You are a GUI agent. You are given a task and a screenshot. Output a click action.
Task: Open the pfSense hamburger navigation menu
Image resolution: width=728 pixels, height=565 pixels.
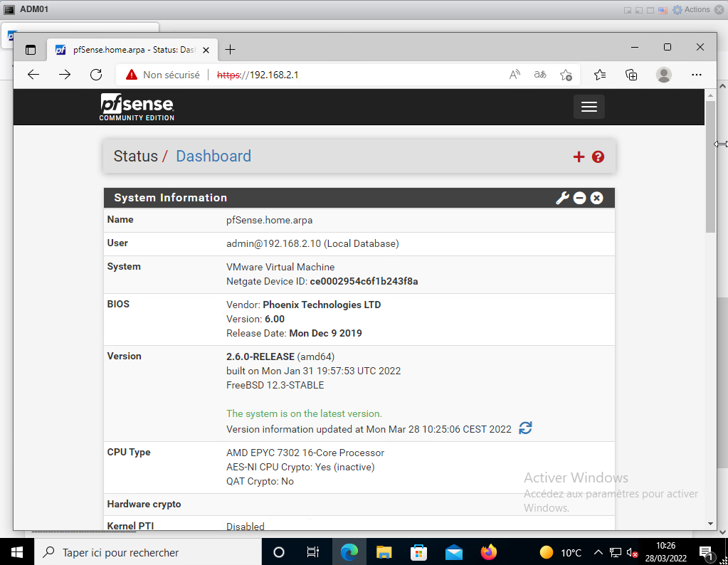pos(589,107)
